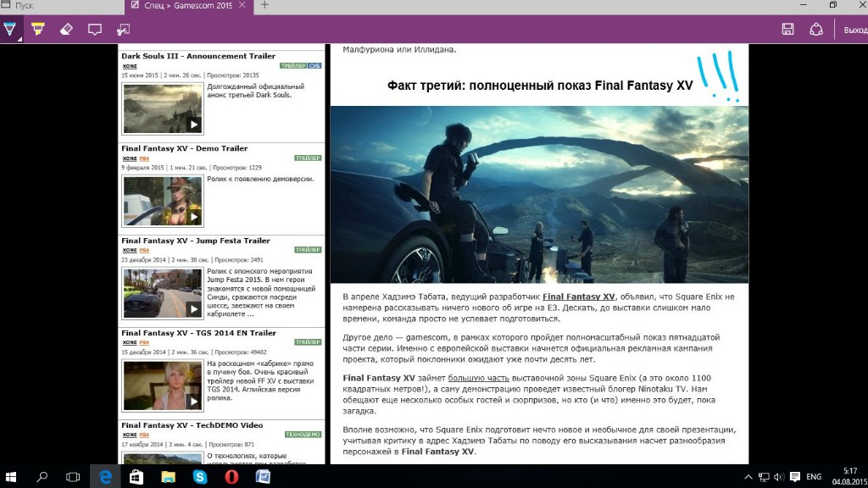This screenshot has width=868, height=488.
Task: Switch to the Спец > Gamescom 2015 tab
Action: pos(187,6)
